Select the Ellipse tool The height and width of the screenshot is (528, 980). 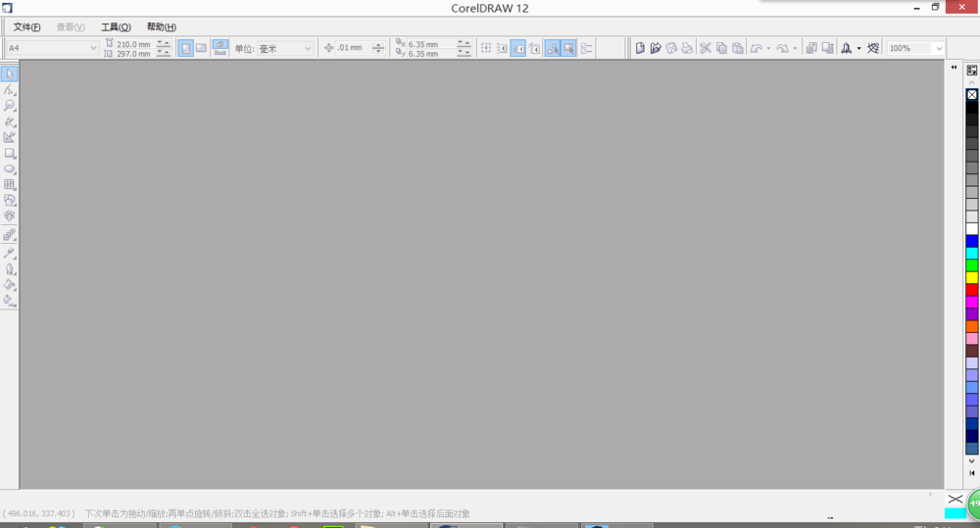10,168
